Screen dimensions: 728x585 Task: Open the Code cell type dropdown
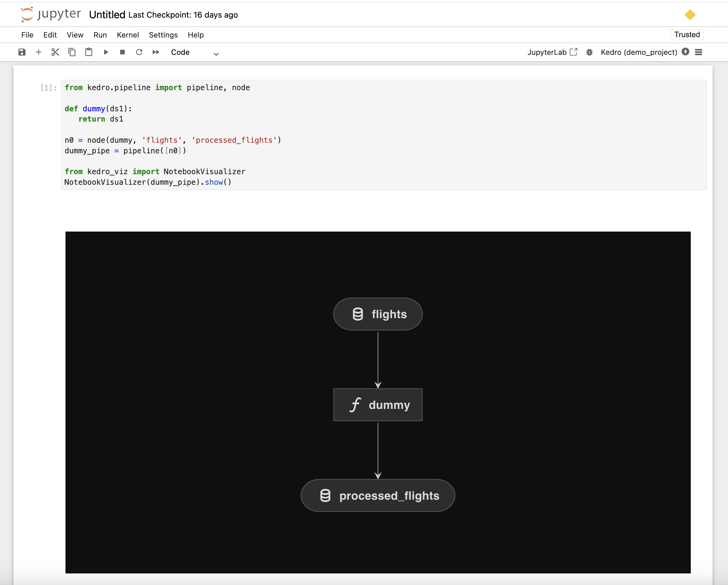pos(195,52)
